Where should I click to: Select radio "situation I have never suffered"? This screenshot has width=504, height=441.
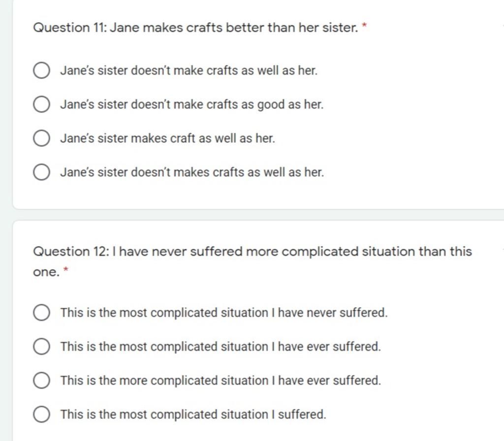pyautogui.click(x=41, y=313)
